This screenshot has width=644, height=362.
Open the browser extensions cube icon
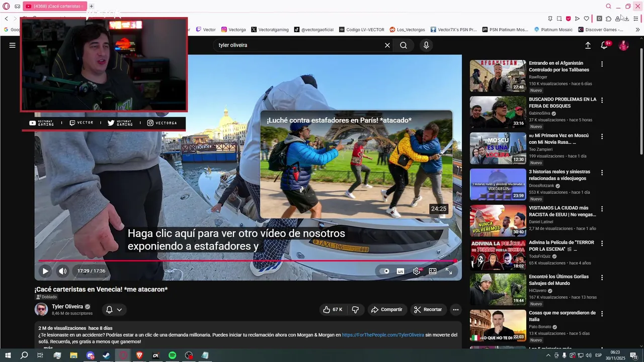pos(608,19)
